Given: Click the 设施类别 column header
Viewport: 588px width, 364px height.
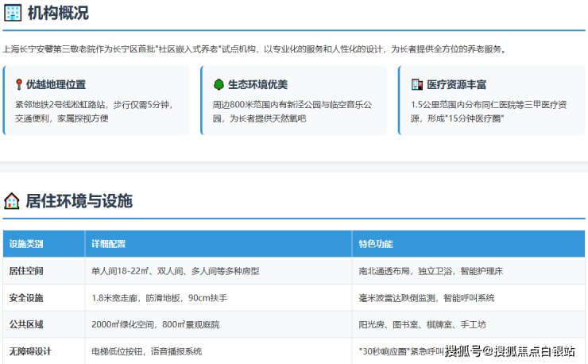Looking at the screenshot, I should tap(26, 244).
